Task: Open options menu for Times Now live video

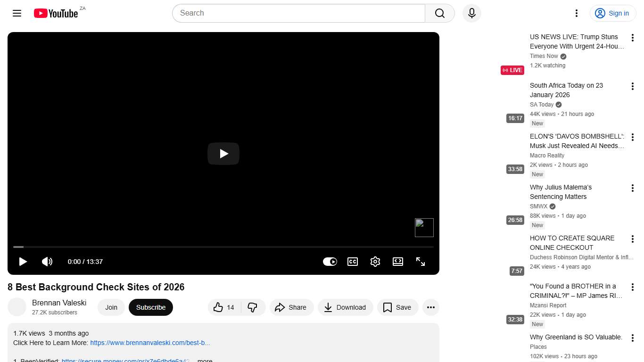Action: 632,37
